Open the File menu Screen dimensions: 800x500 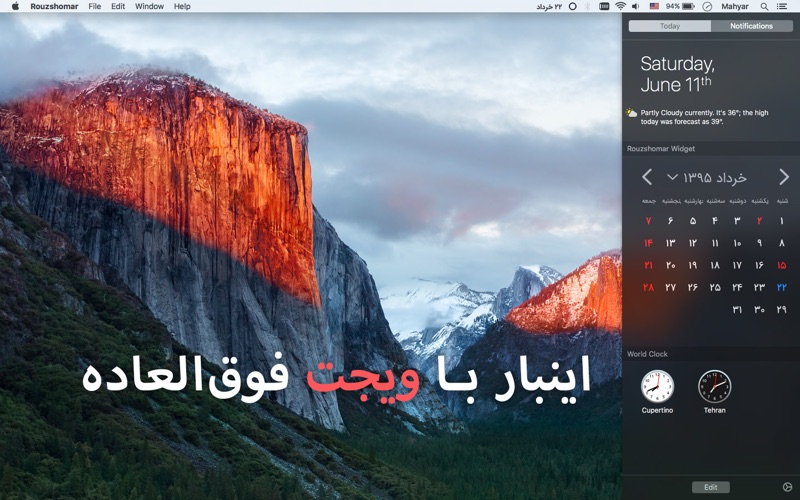coord(94,6)
